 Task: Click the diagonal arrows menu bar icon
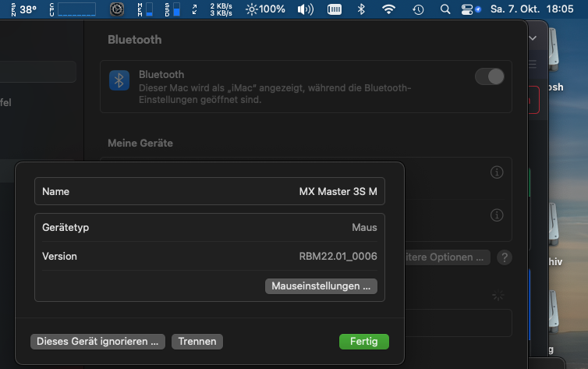click(195, 9)
